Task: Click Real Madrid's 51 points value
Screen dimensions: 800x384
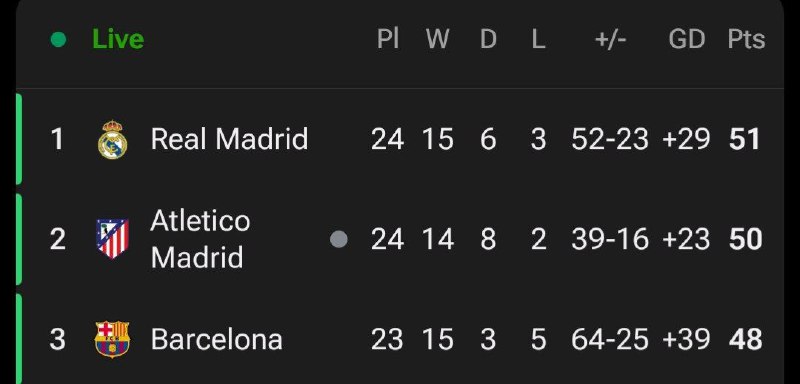Action: [x=745, y=139]
